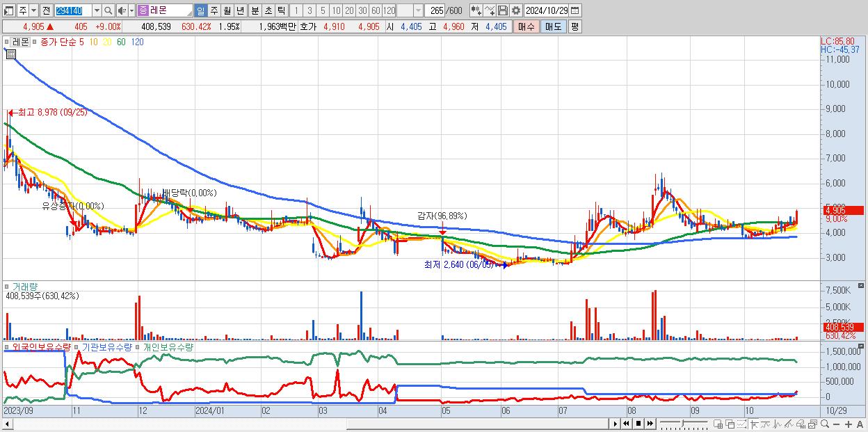
Task: Select the 틱 tick period tab
Action: point(281,10)
